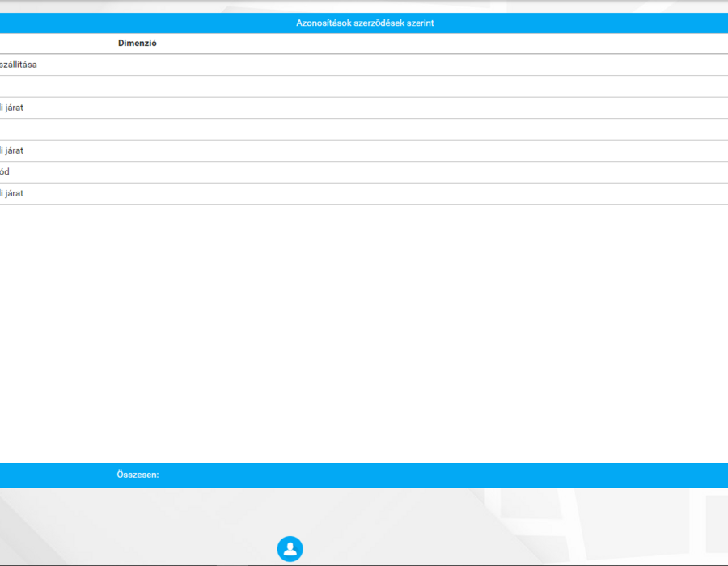Click the 'Azonosítások szerződések szerint' panel title

coord(365,23)
